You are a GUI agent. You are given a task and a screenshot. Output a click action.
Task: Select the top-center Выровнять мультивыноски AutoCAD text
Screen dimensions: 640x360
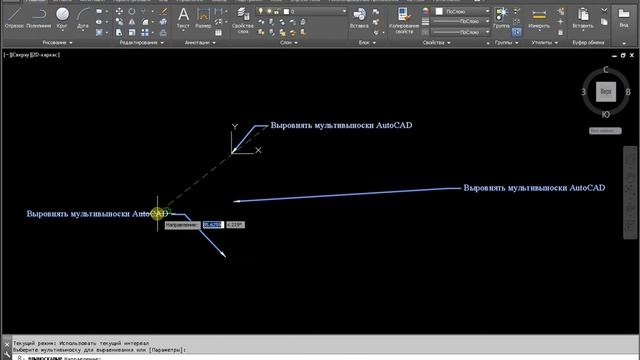(x=341, y=125)
